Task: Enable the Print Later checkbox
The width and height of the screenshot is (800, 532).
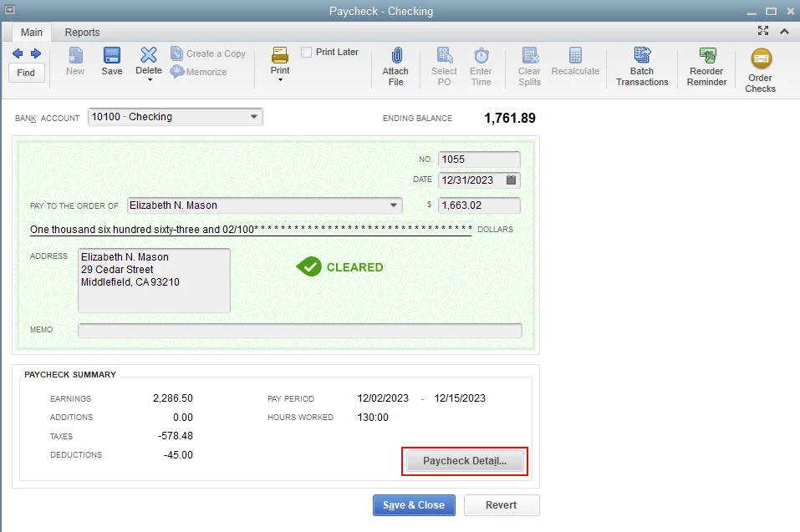Action: (306, 52)
